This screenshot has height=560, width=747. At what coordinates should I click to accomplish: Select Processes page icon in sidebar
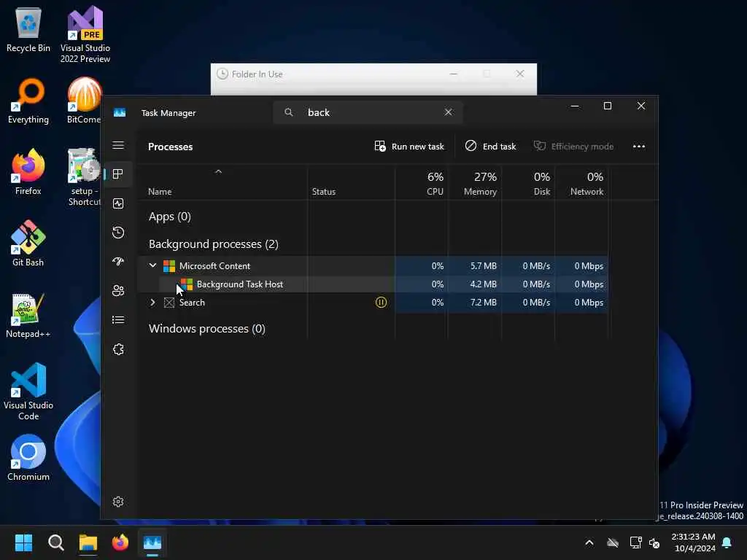tap(118, 174)
